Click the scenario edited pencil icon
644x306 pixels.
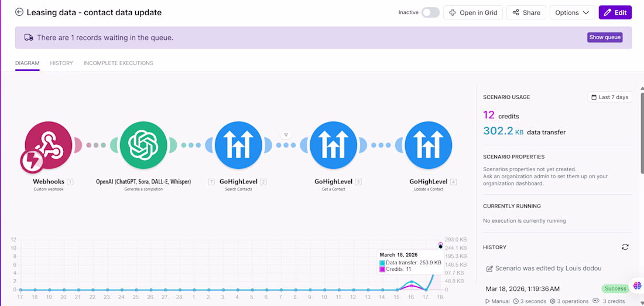click(x=489, y=268)
